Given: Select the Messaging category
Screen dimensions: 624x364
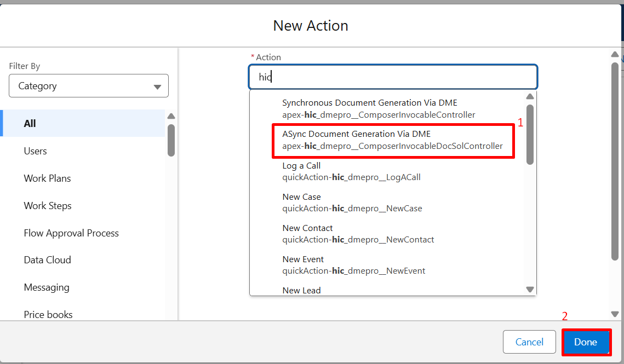Looking at the screenshot, I should 83,287.
